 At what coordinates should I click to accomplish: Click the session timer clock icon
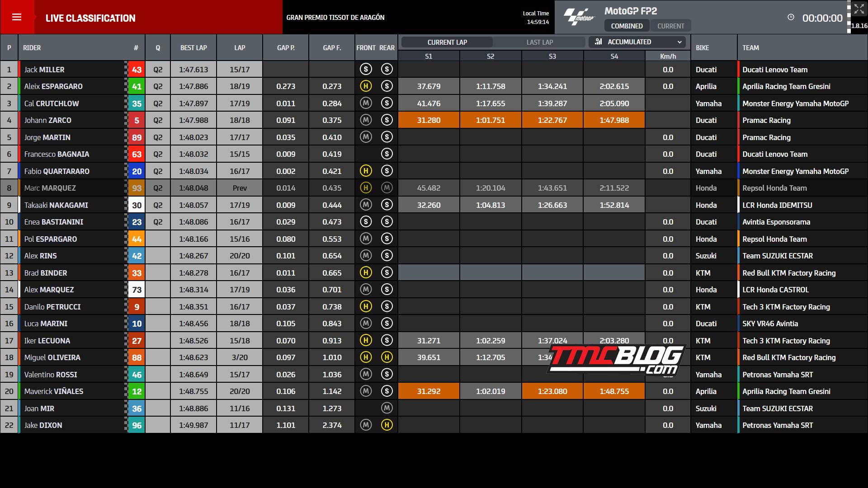click(x=791, y=17)
